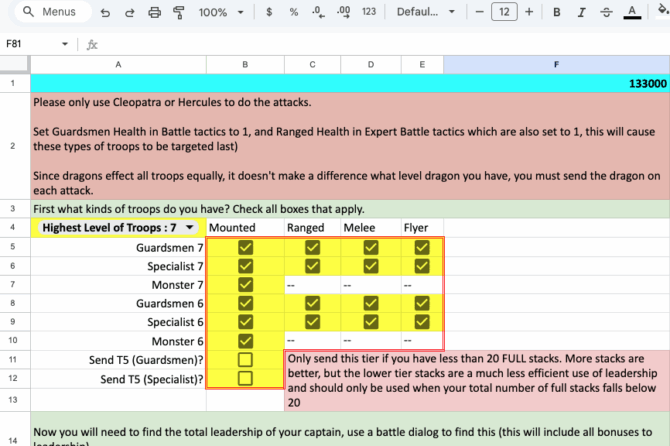Open the more number formats 123 menu

pos(369,12)
